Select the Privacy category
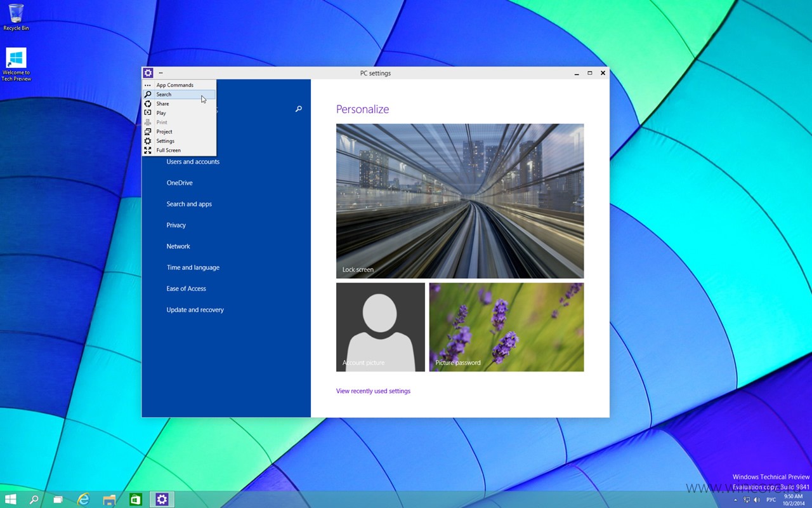This screenshot has height=508, width=812. coord(176,225)
